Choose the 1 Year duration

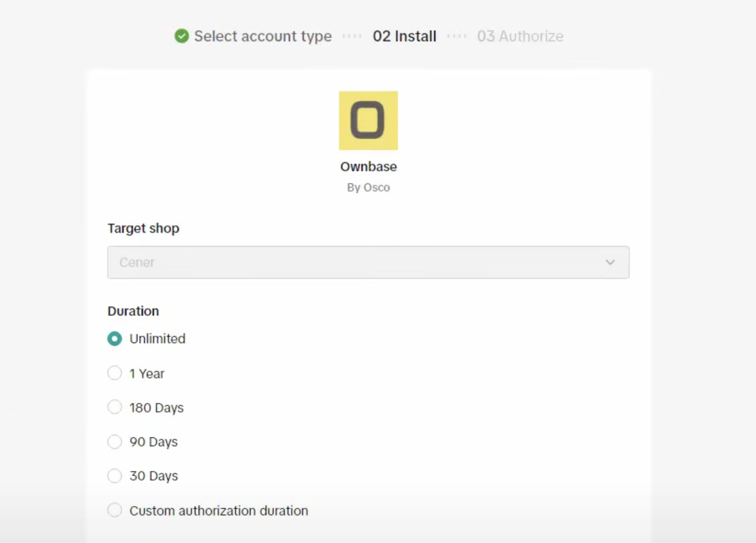pyautogui.click(x=115, y=373)
